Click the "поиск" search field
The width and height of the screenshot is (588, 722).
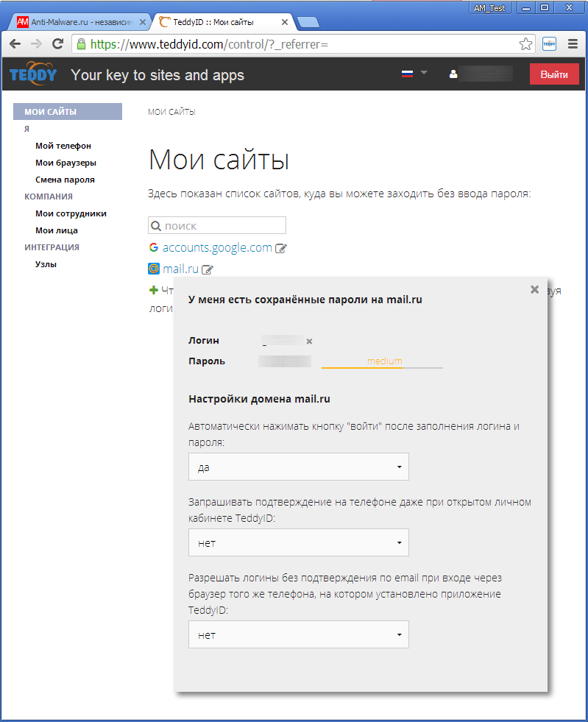pyautogui.click(x=217, y=226)
